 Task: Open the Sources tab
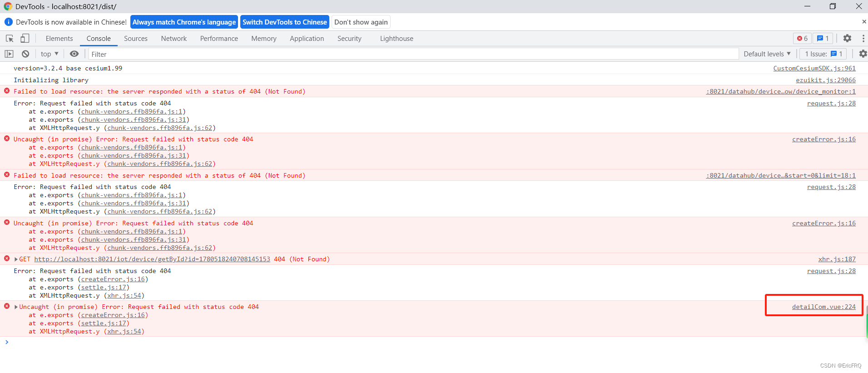coord(136,39)
